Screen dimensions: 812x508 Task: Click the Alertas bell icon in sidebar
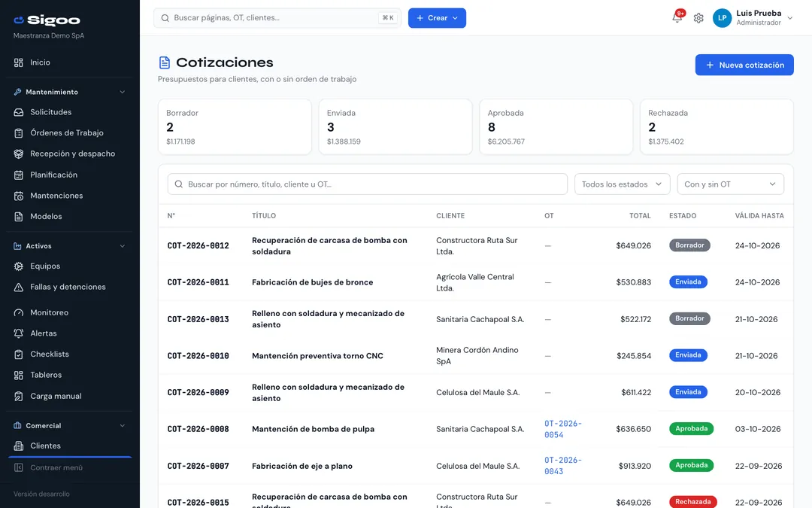point(19,333)
